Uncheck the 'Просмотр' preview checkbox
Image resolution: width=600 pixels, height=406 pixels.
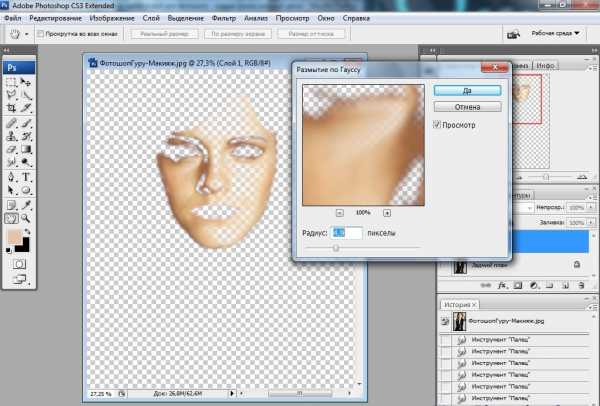437,124
